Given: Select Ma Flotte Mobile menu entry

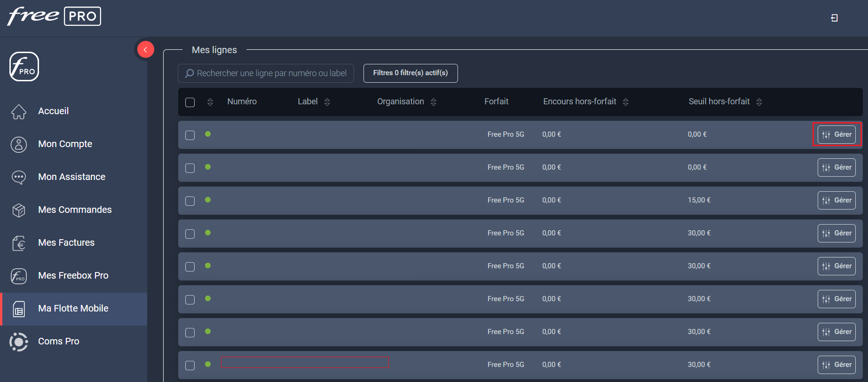Looking at the screenshot, I should tap(73, 309).
